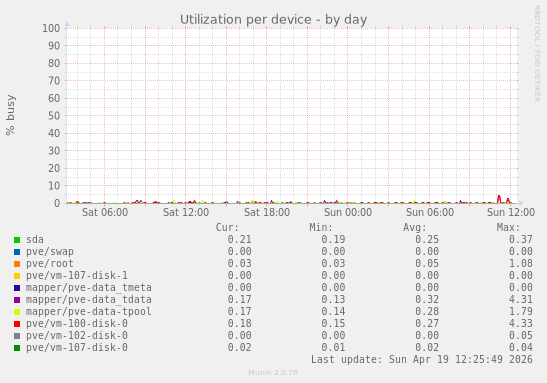The image size is (547, 383).
Task: Click the pve/vm-102-disk-0 gray swatch
Action: pos(17,336)
